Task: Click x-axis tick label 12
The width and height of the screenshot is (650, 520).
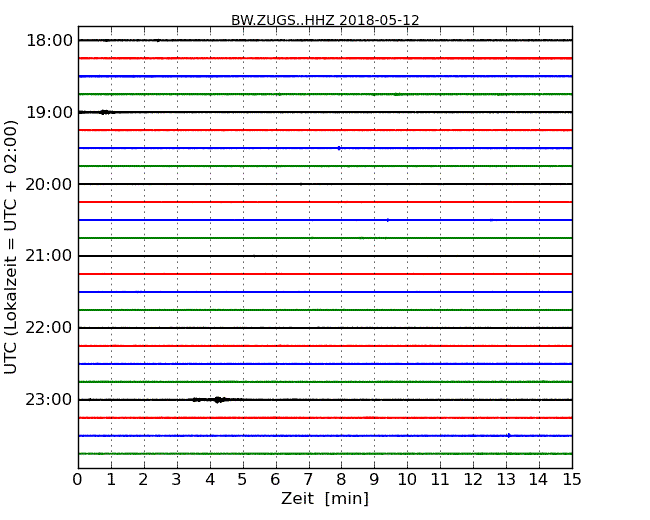Action: point(473,480)
